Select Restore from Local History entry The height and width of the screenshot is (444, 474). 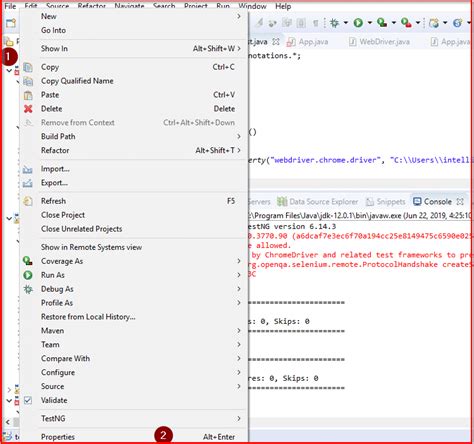pos(134,317)
